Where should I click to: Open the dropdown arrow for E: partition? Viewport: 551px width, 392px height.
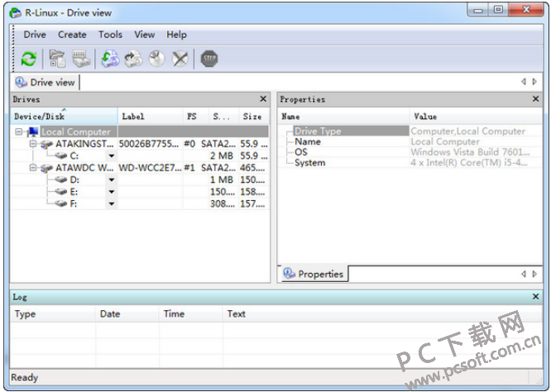112,192
